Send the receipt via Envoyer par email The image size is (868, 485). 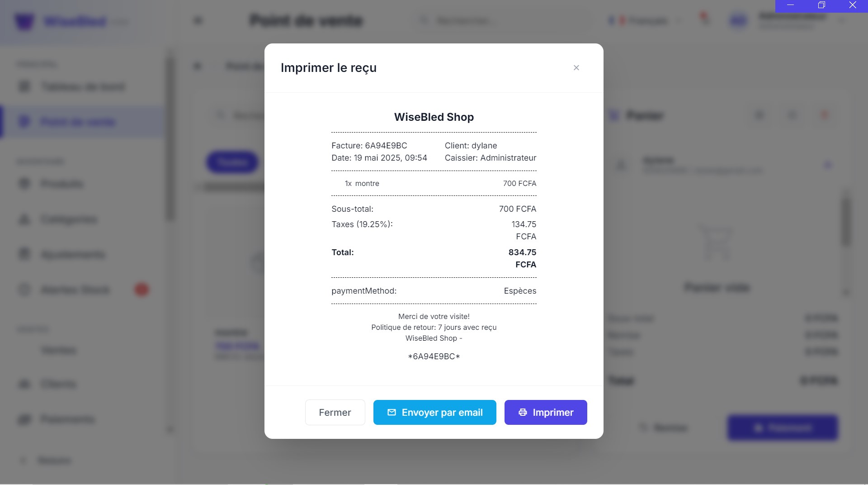[434, 412]
